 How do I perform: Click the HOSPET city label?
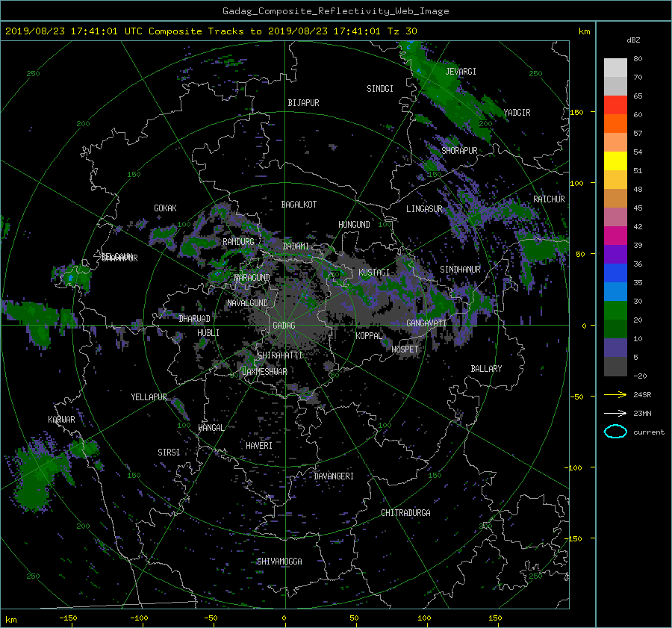[x=405, y=349]
